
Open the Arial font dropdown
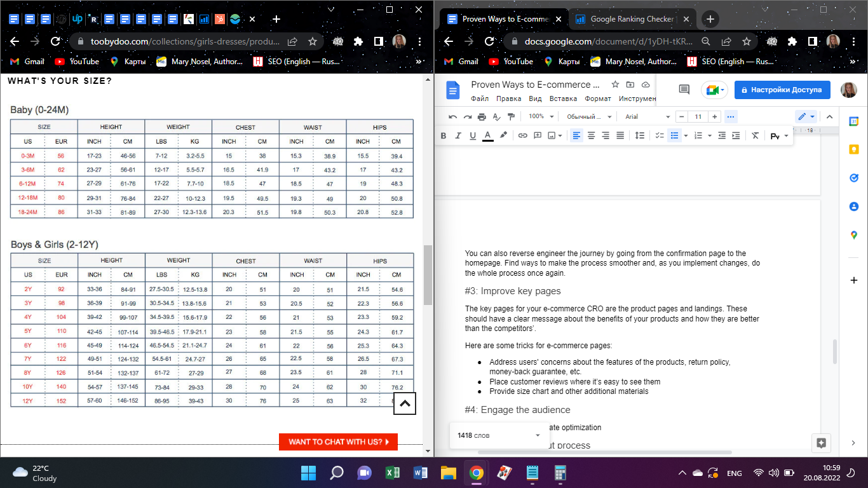click(x=647, y=117)
